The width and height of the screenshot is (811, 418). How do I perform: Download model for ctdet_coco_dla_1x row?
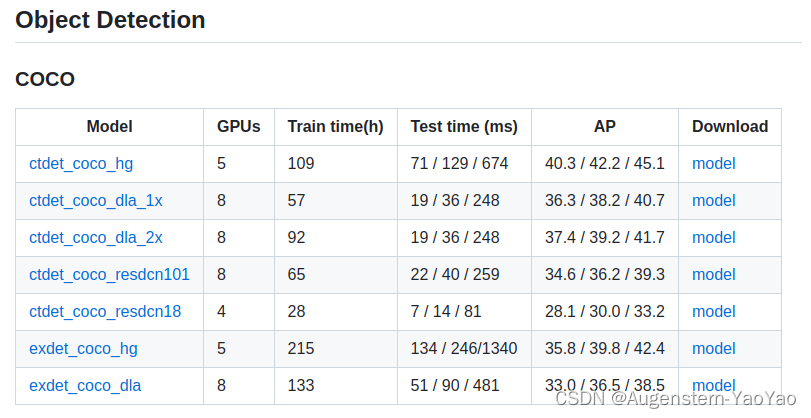pos(713,200)
